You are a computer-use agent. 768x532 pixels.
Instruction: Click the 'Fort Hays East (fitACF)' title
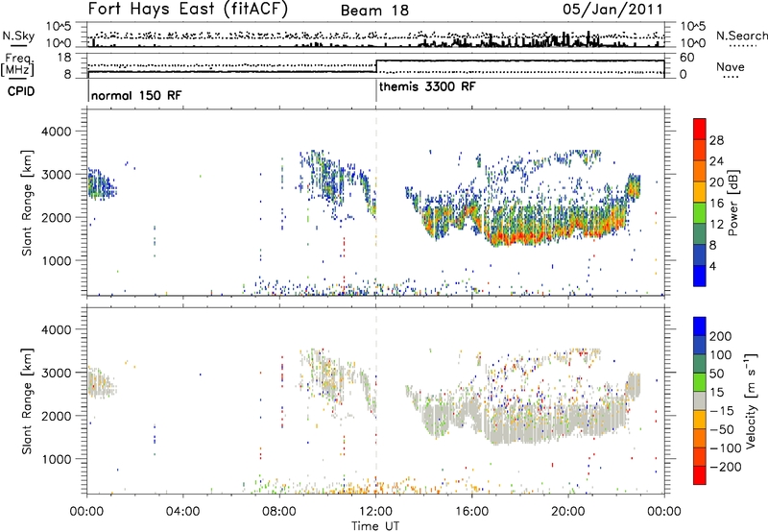tap(188, 10)
